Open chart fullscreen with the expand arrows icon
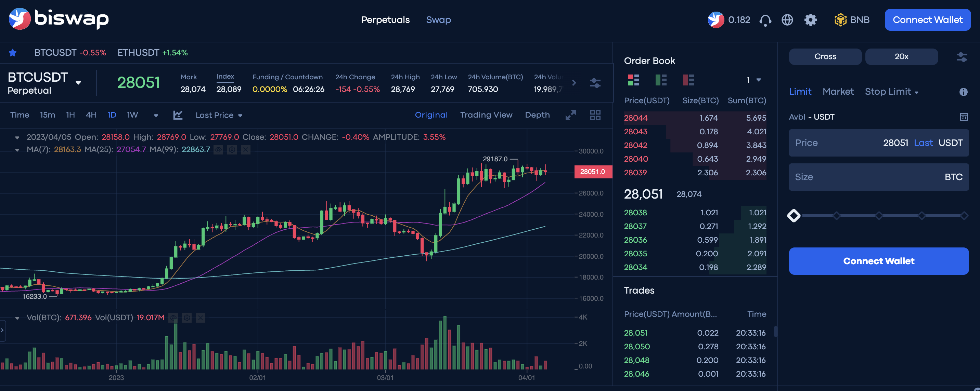Viewport: 980px width, 391px height. pos(570,115)
